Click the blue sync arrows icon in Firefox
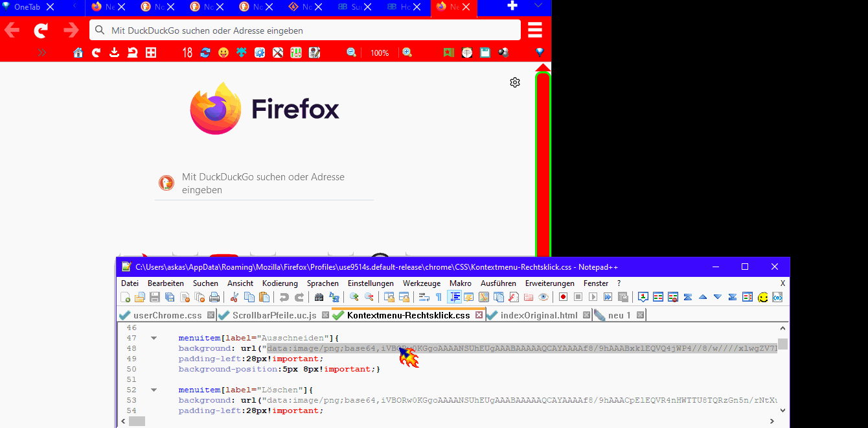868x428 pixels. (205, 53)
